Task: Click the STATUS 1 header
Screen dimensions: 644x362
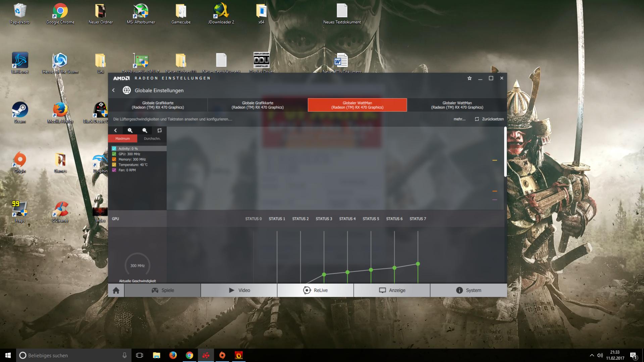Action: click(277, 219)
